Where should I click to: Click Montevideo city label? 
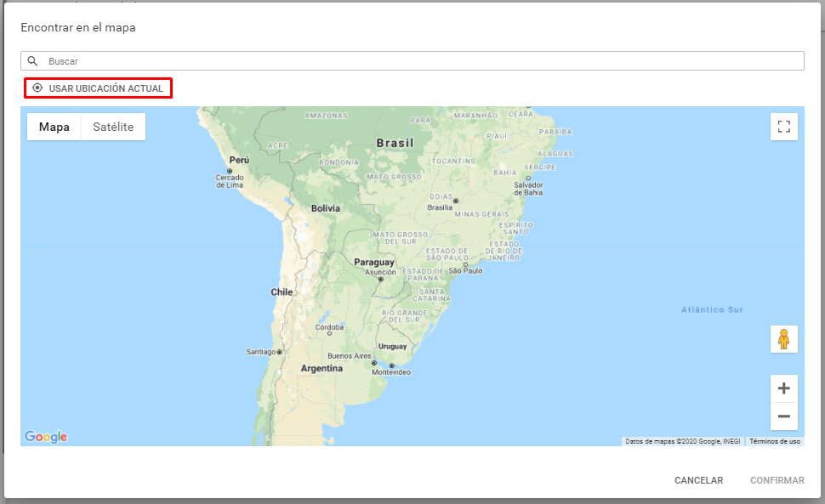point(391,372)
